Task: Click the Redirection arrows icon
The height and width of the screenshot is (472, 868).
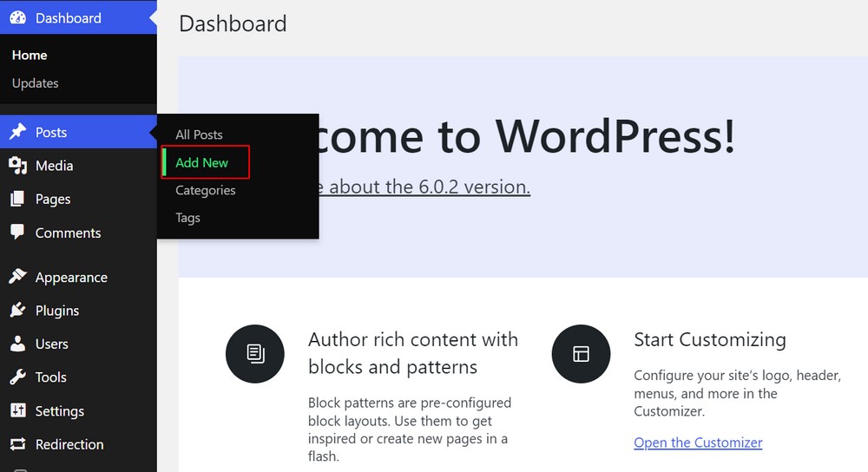Action: (x=17, y=444)
